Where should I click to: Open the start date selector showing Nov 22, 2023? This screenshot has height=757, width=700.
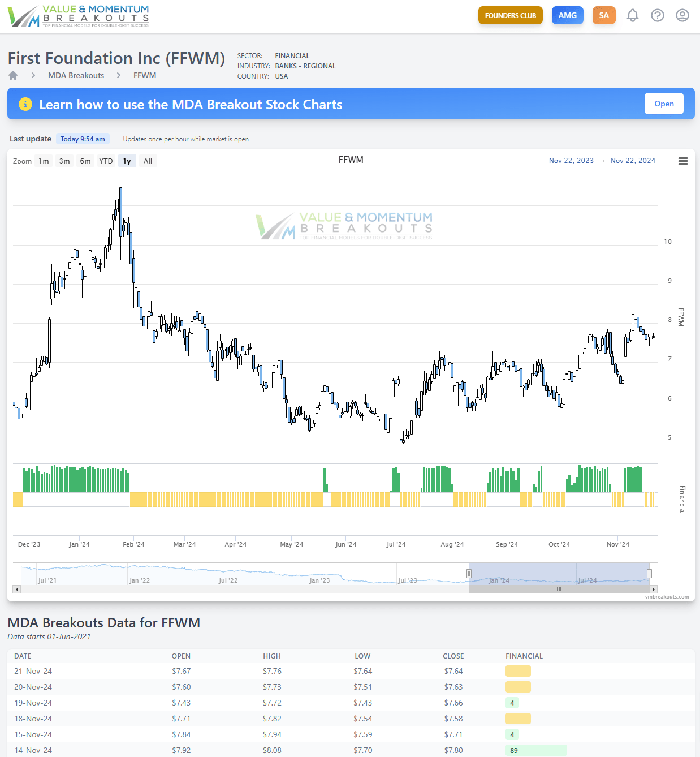[571, 161]
